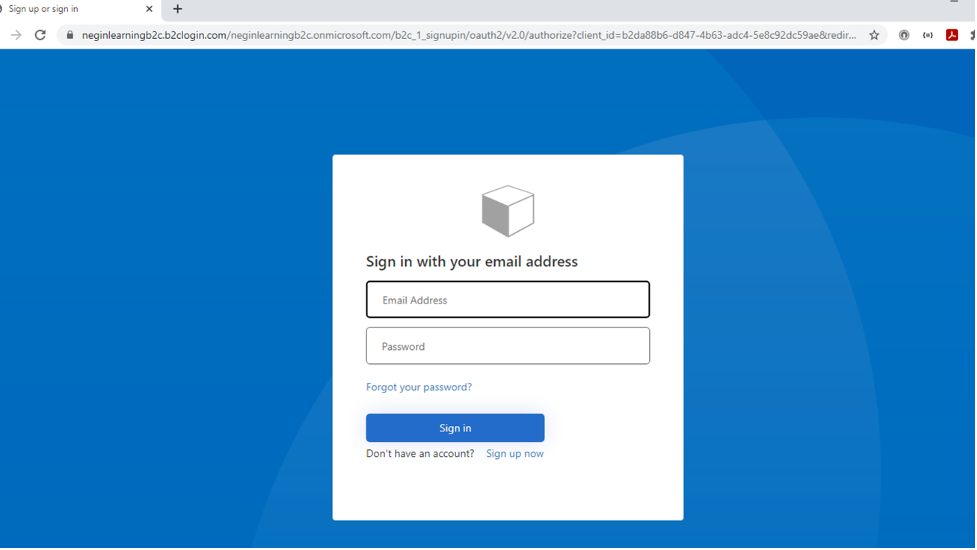Focus the browser address bar URL
The height and width of the screenshot is (550, 977).
pos(468,35)
